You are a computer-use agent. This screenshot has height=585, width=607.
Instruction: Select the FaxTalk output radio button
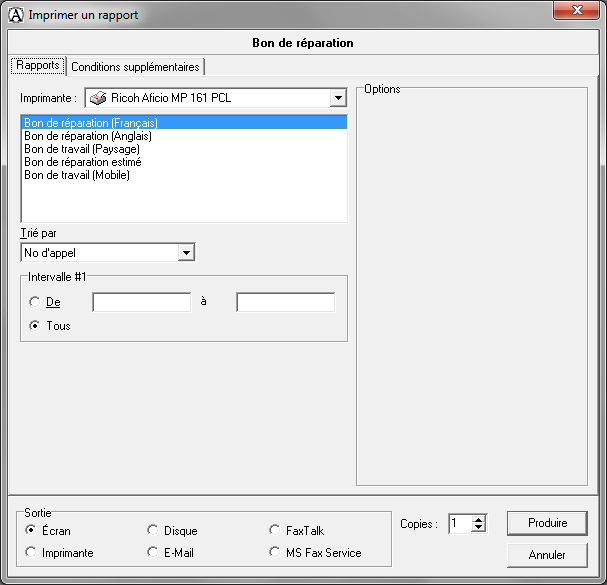275,530
